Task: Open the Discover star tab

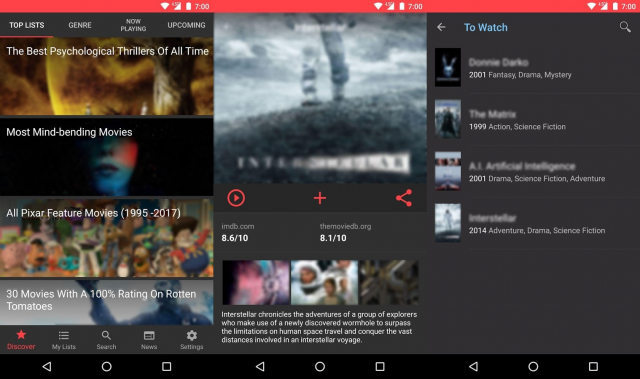Action: click(x=21, y=339)
